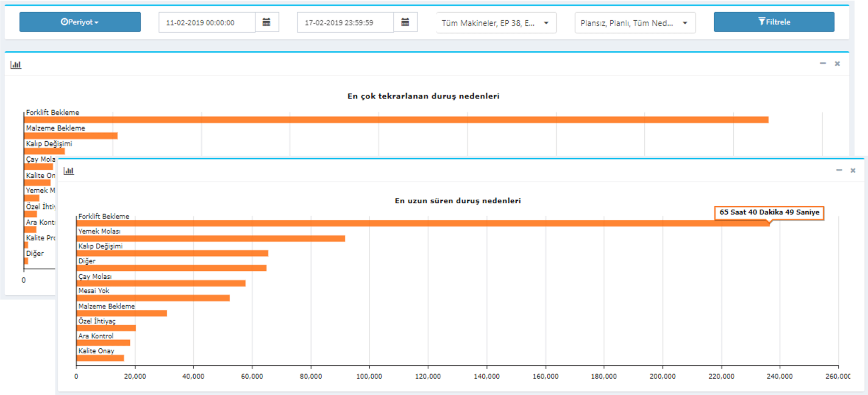
Task: Close the 'En uzun süren' chart panel
Action: coord(853,171)
